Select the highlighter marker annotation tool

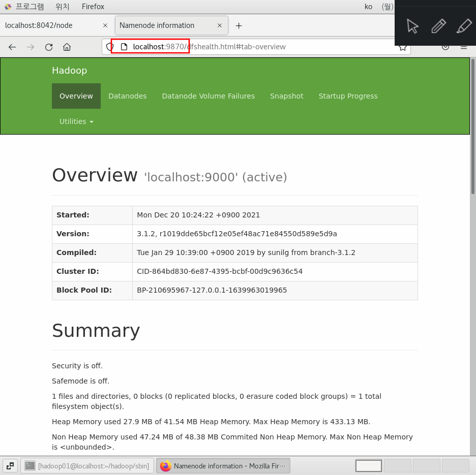464,26
